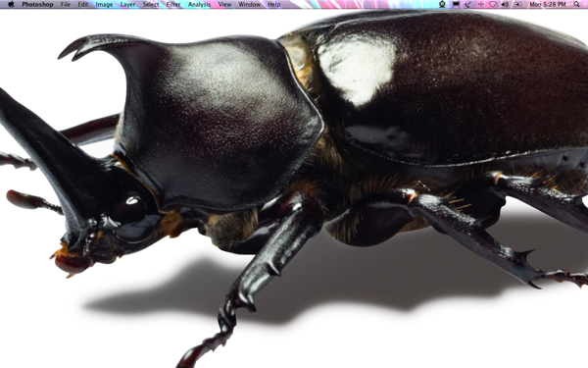Click the four-dot sync menu bar icon
Viewport: 588px width, 368px height.
click(480, 4)
